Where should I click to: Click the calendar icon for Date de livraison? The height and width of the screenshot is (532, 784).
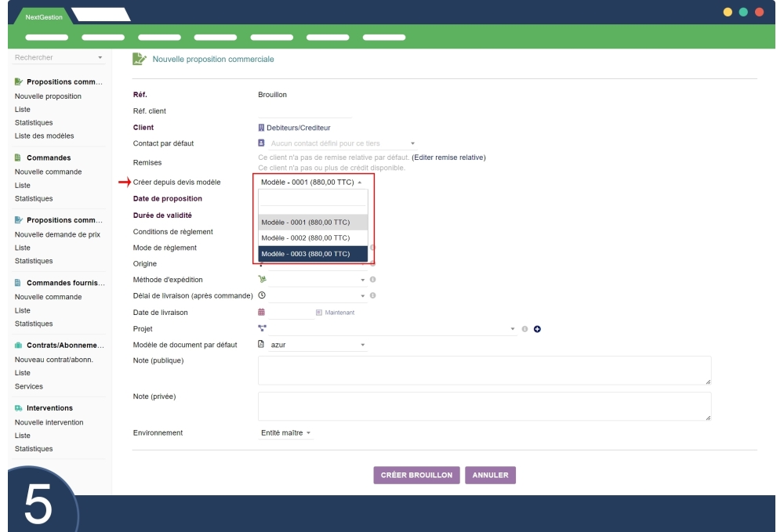(x=262, y=312)
